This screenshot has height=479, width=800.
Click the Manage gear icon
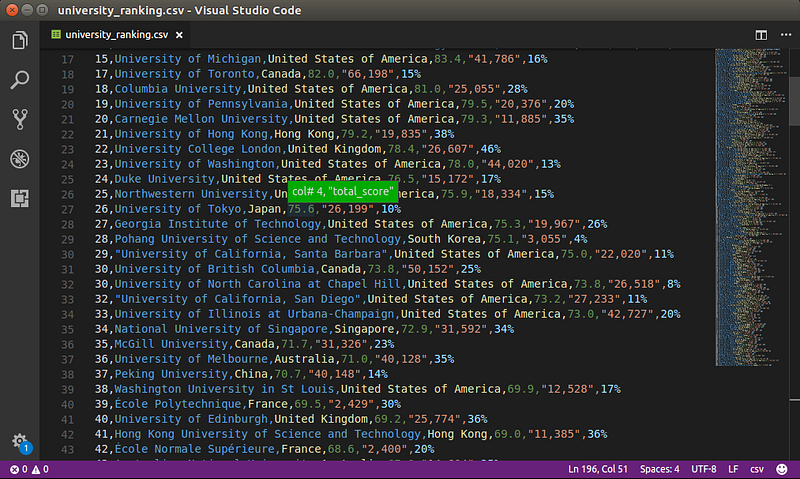[x=19, y=441]
